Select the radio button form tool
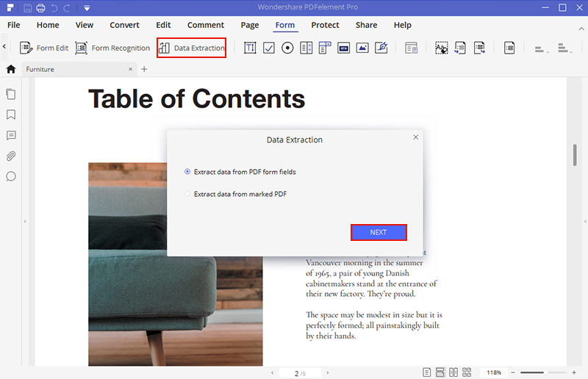Image resolution: width=588 pixels, height=379 pixels. tap(287, 48)
